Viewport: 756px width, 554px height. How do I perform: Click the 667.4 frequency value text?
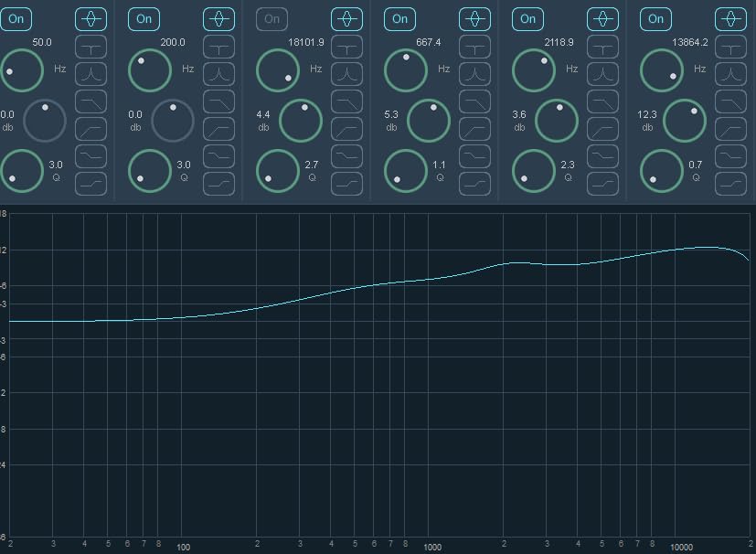[x=428, y=42]
